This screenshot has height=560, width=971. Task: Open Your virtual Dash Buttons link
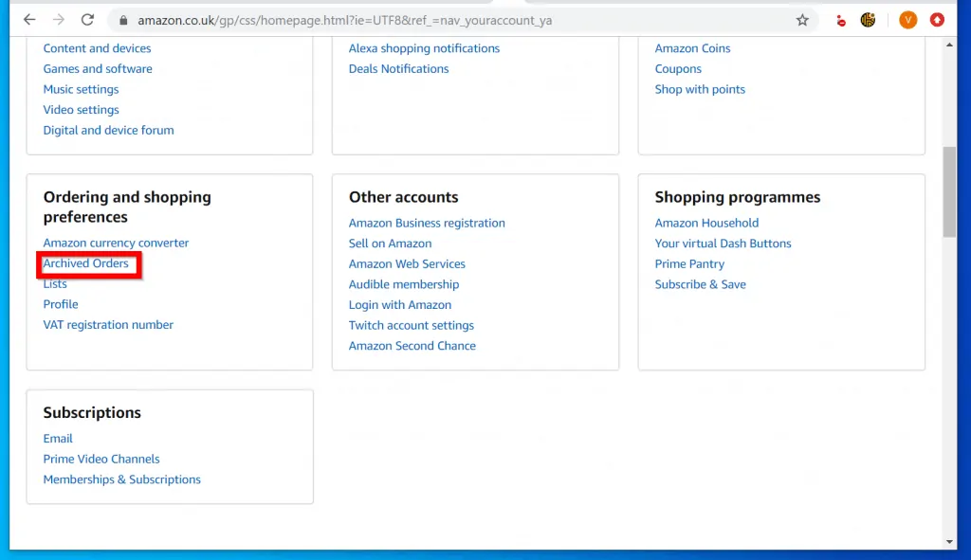tap(724, 244)
